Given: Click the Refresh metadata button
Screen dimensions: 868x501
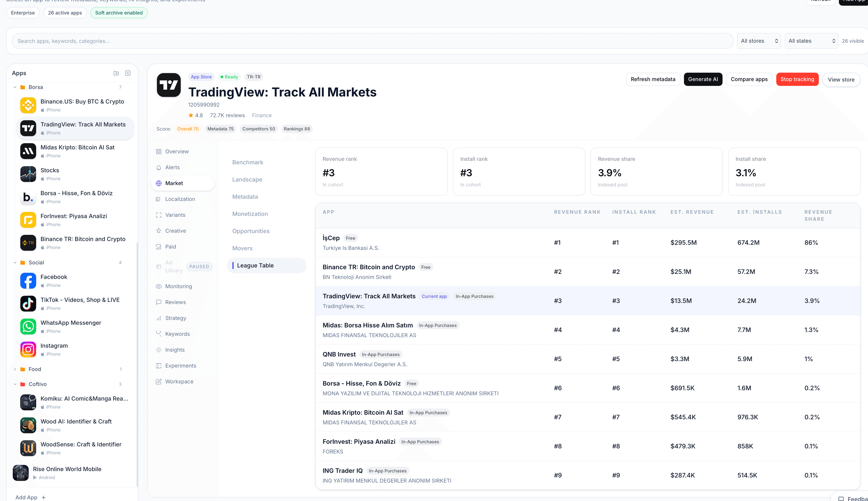Looking at the screenshot, I should pos(653,79).
